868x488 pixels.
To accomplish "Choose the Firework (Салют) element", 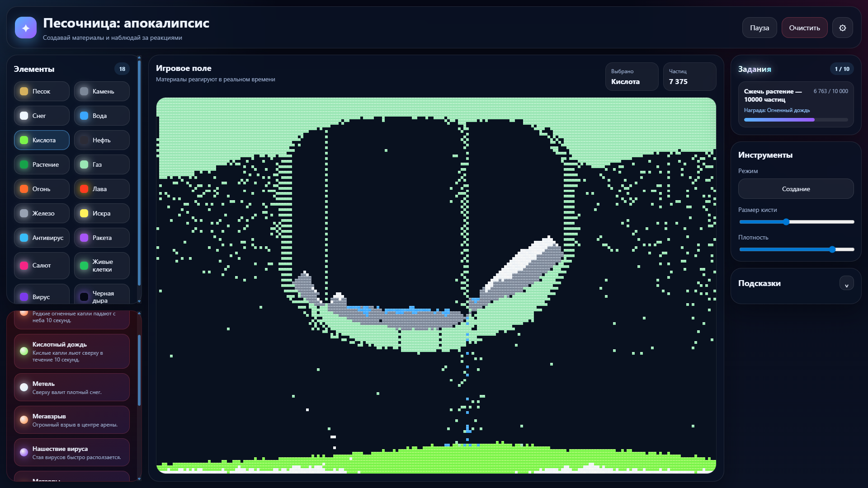I will 42,265.
